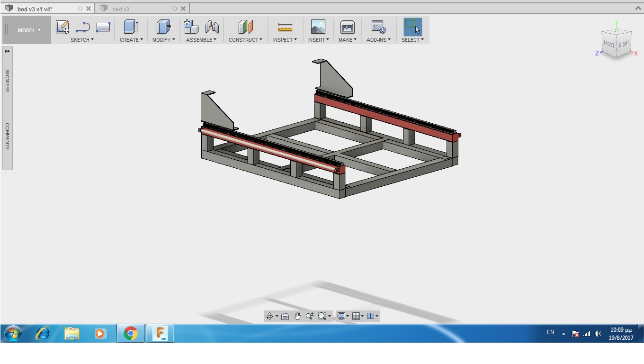The width and height of the screenshot is (644, 364).
Task: Expand the Browser panel with double arrows
Action: (8, 51)
